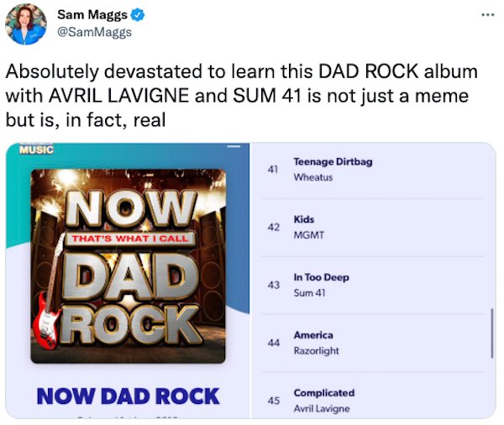The height and width of the screenshot is (425, 504).
Task: Select track 41 Teenage Dirtbag
Action: (x=373, y=170)
